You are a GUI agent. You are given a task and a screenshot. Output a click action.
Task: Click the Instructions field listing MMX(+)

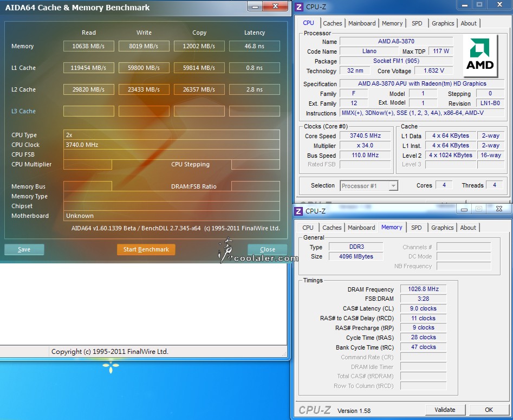[x=422, y=113]
